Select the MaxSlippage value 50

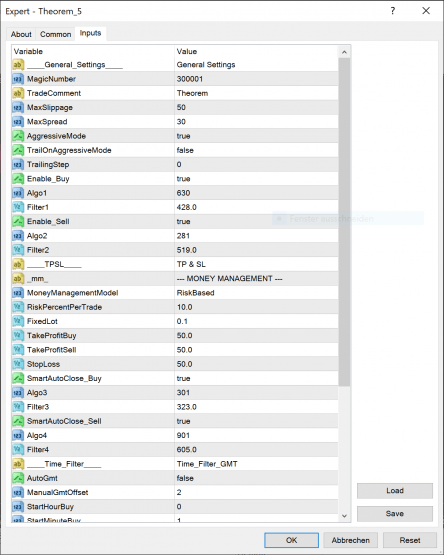pos(181,108)
